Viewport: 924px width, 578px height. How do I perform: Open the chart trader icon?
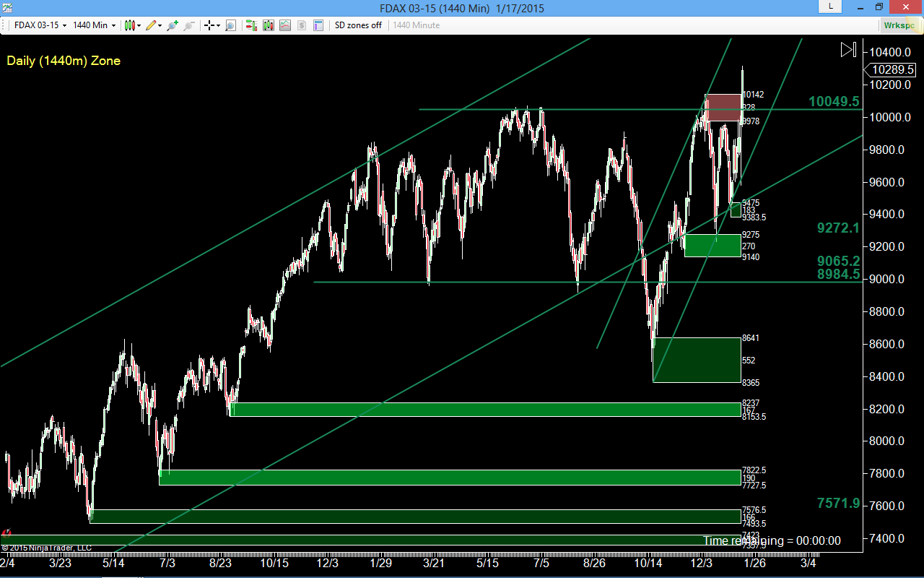[x=251, y=25]
